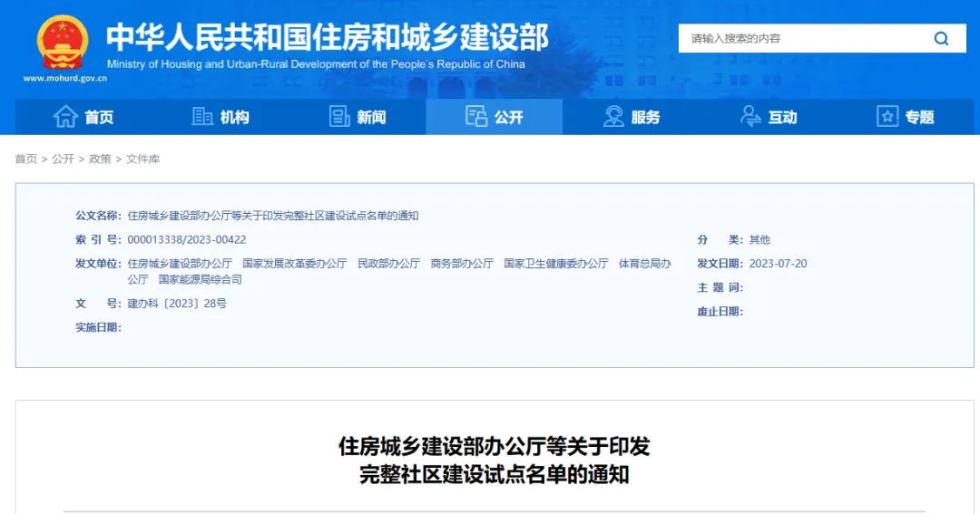Screen dimensions: 980x514
Task: Click the national emblem logo
Action: coord(63,42)
